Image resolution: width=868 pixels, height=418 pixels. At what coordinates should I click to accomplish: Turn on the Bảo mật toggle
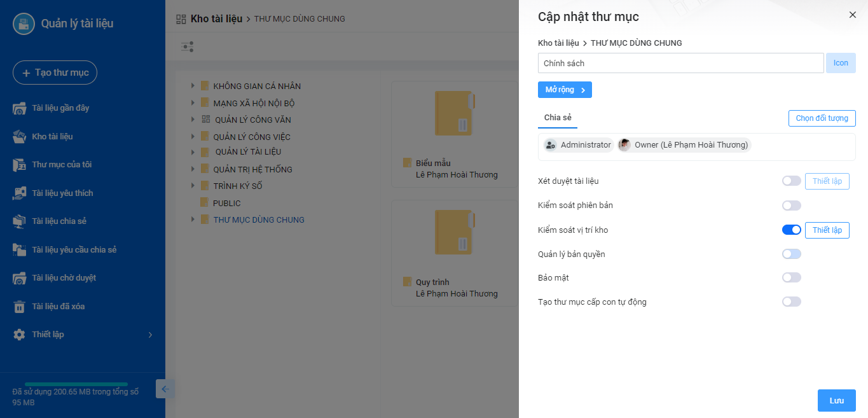tap(792, 277)
